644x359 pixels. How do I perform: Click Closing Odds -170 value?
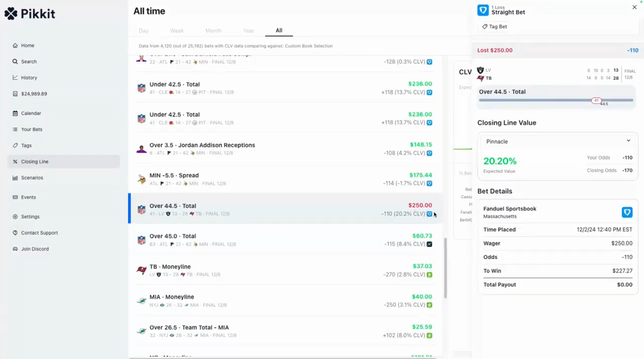(627, 171)
